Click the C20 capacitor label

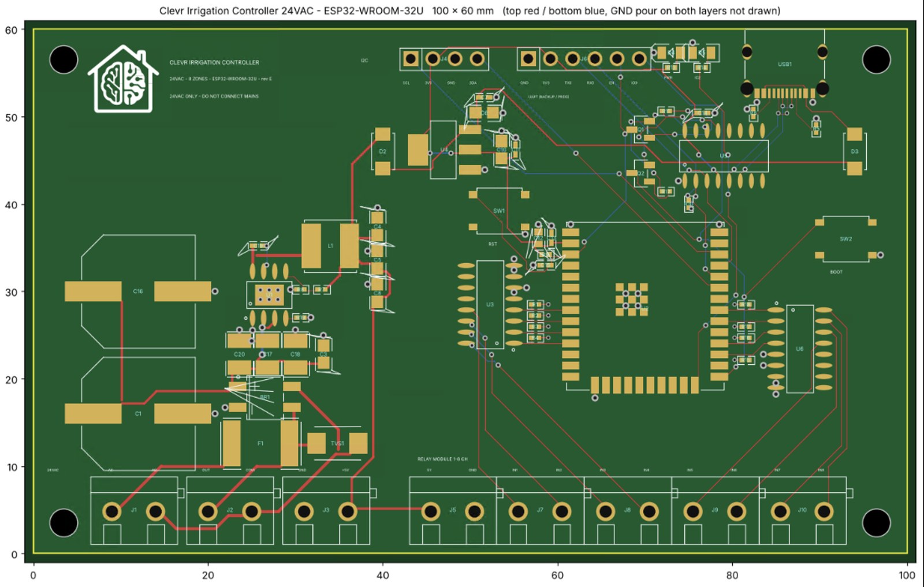(239, 354)
